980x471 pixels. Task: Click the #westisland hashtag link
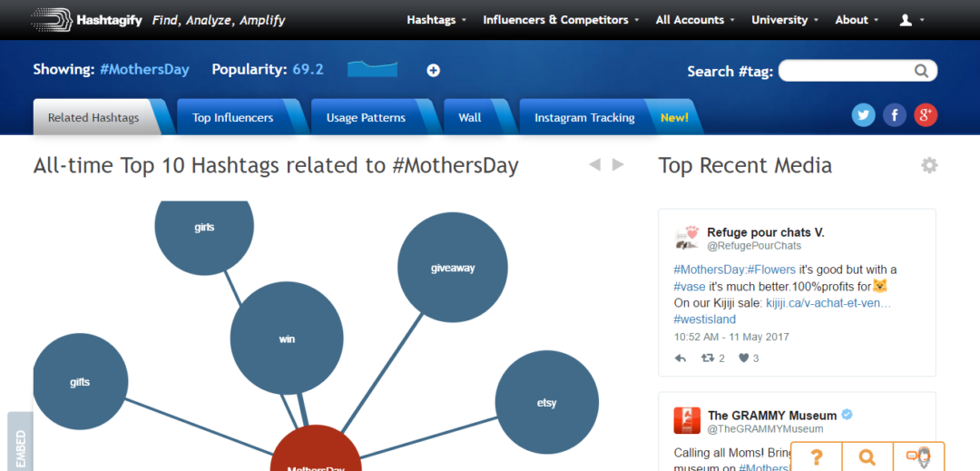pos(705,319)
